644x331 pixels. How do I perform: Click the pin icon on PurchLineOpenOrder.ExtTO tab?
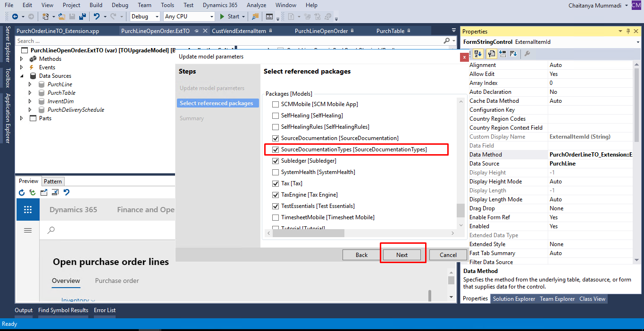197,31
